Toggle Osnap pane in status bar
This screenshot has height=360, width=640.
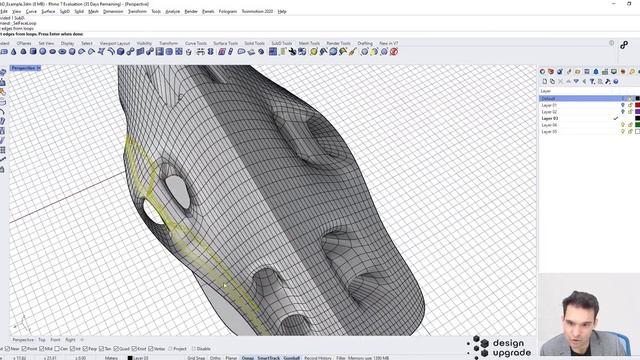pyautogui.click(x=247, y=358)
